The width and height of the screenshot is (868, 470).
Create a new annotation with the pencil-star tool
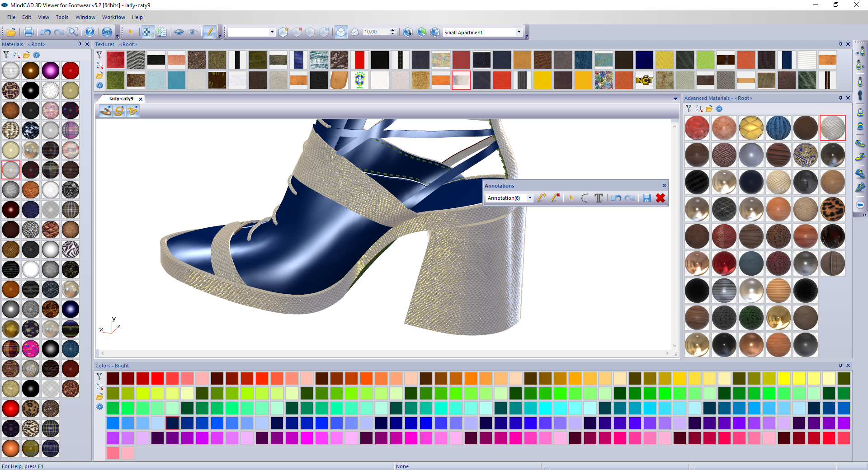click(542, 198)
